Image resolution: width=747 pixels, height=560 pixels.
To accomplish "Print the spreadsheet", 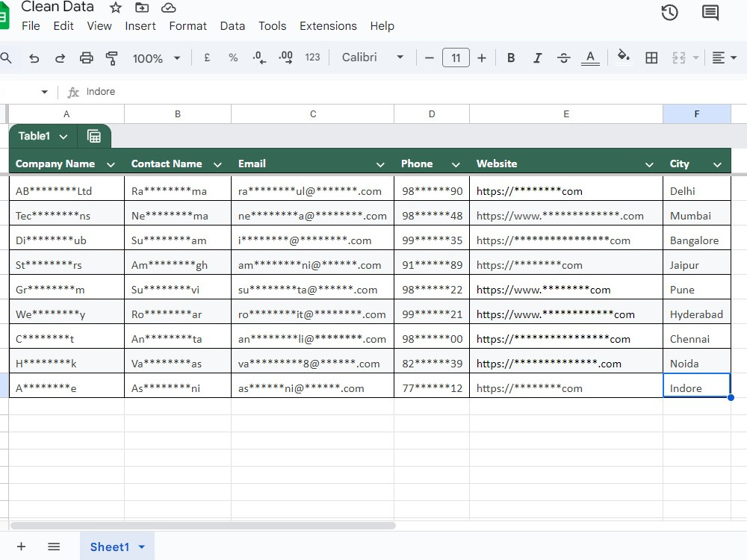I will coord(86,58).
